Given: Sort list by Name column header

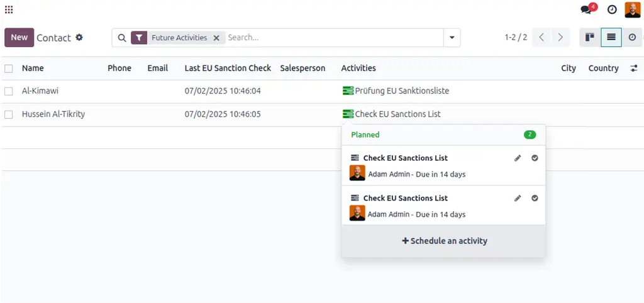Looking at the screenshot, I should pyautogui.click(x=33, y=69).
